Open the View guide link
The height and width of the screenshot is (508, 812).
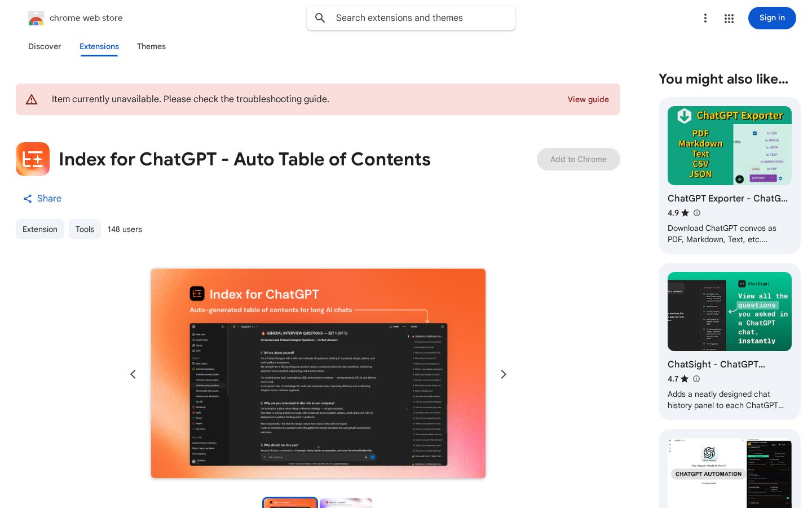(588, 99)
